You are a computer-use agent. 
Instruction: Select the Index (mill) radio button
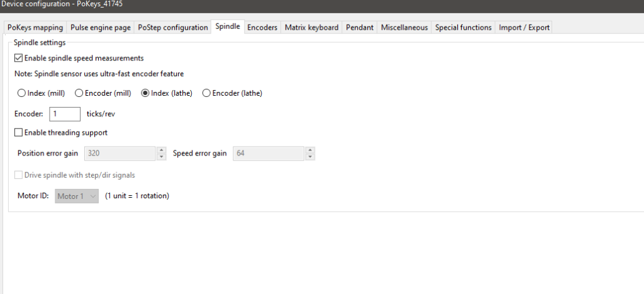coord(21,93)
